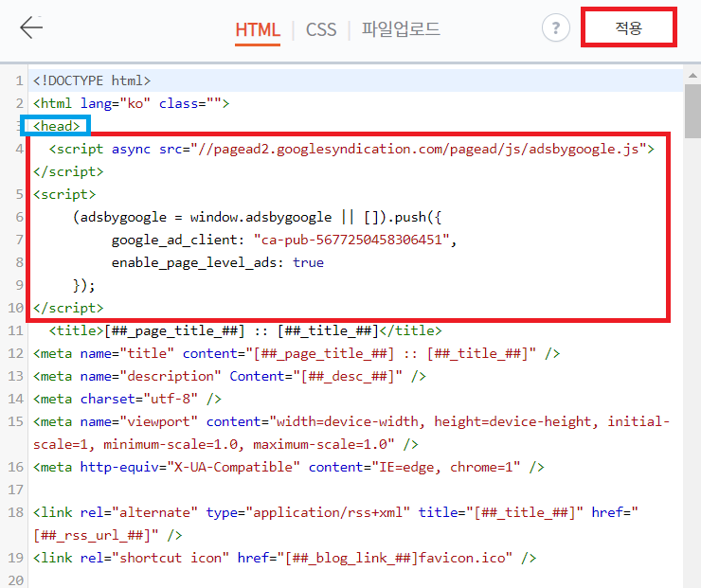The height and width of the screenshot is (588, 701).
Task: Click the shortcut icon favicon.ico line
Action: 285,558
